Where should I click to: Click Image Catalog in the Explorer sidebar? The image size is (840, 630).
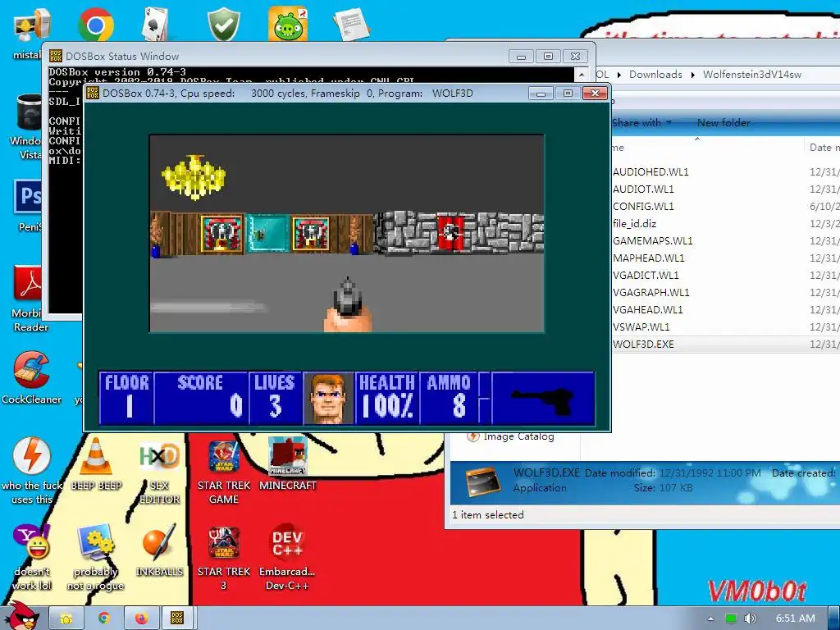(518, 436)
